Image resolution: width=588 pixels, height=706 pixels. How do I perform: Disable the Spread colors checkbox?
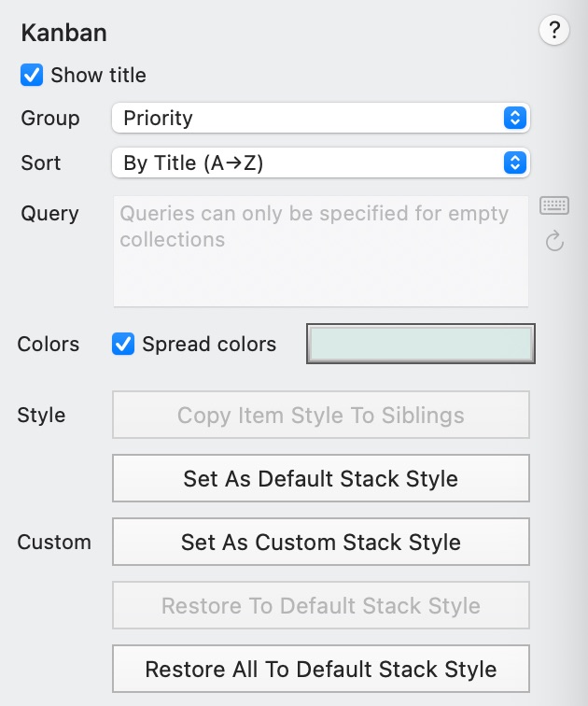(x=123, y=344)
